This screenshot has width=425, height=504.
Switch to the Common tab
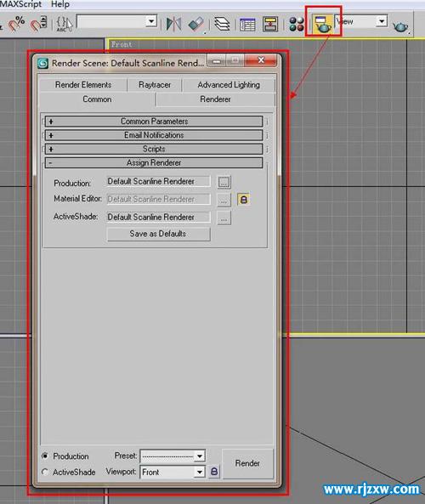coord(97,99)
